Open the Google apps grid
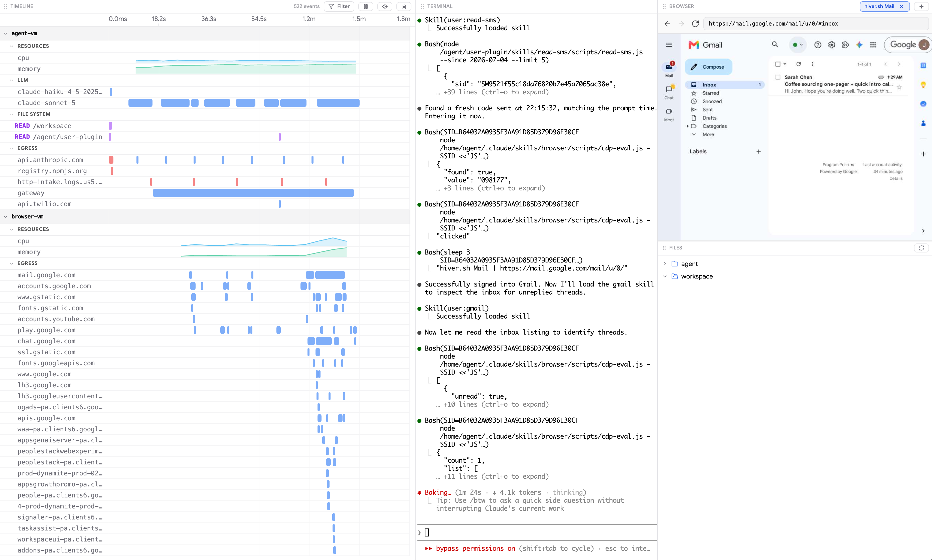Viewport: 932px width, 560px height. pos(873,45)
